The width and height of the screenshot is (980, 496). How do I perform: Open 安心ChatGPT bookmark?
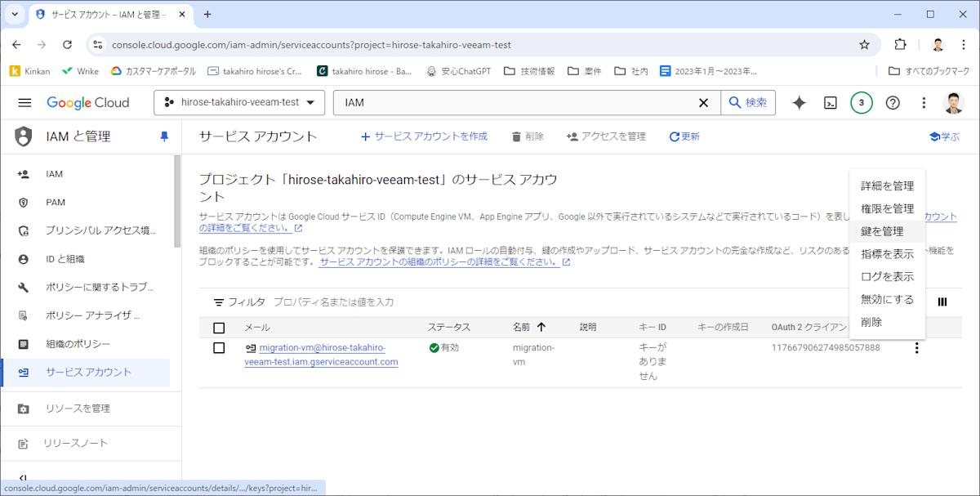(x=459, y=71)
